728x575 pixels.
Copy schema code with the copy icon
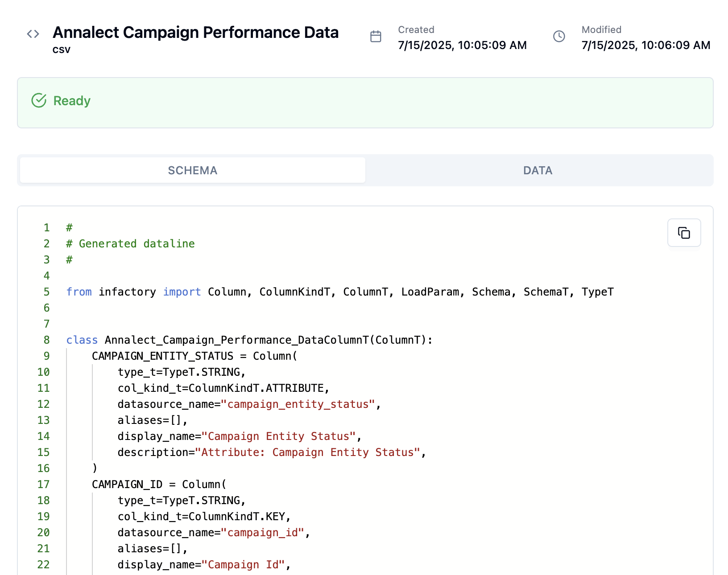pyautogui.click(x=684, y=233)
